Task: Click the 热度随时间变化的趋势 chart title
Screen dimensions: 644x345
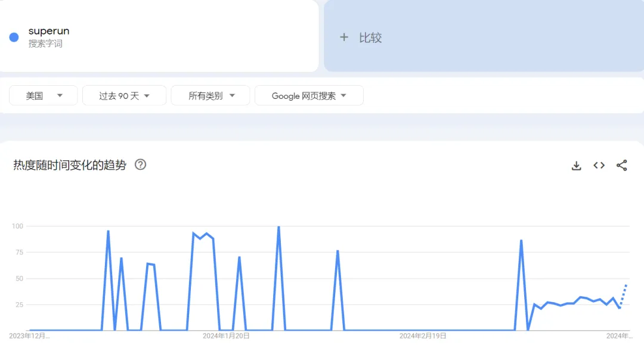Action: (70, 165)
